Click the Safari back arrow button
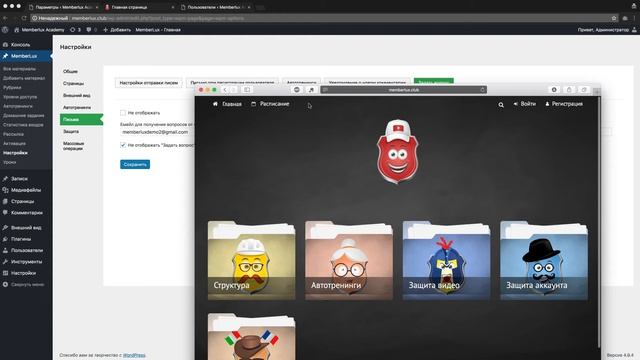 tap(224, 90)
